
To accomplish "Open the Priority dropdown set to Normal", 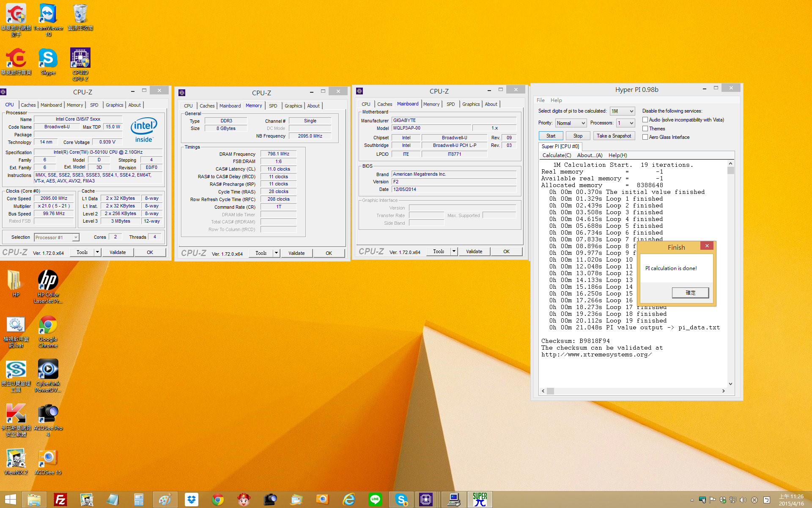I will coord(571,123).
